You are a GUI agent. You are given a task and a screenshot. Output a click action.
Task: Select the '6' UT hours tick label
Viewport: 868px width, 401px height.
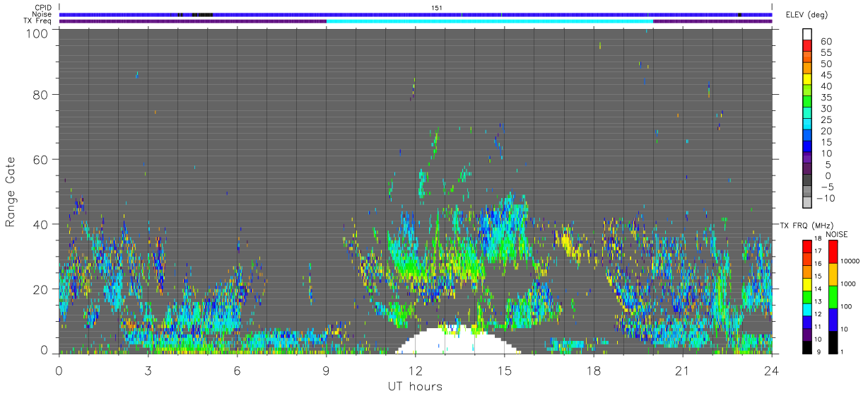click(237, 371)
